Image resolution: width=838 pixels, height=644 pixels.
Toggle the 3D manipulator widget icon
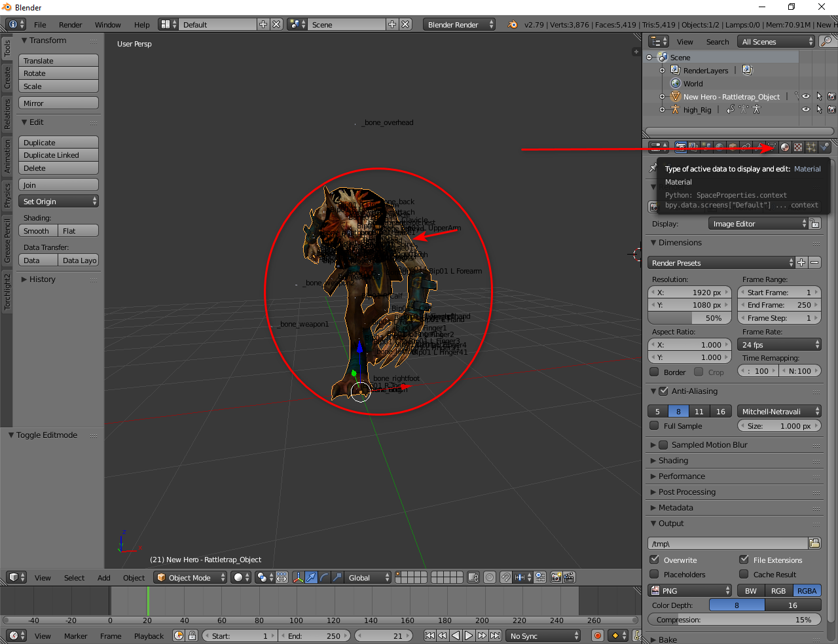click(x=298, y=577)
